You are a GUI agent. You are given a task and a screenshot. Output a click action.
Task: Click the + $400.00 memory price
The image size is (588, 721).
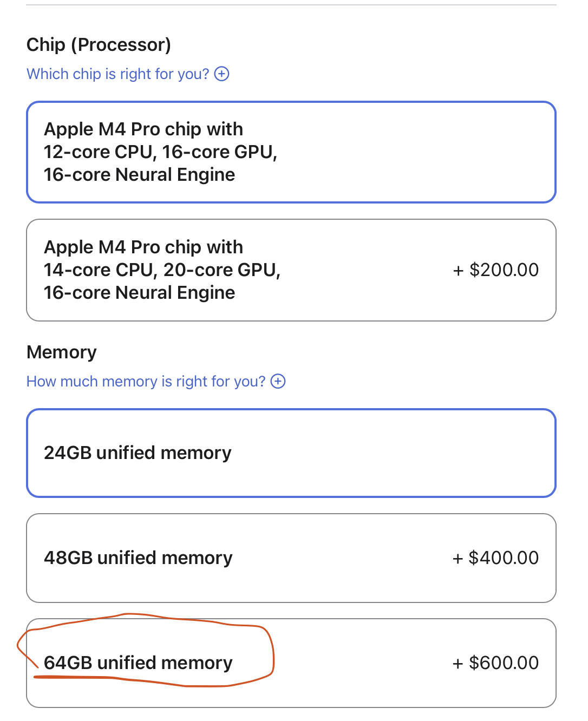pos(495,558)
